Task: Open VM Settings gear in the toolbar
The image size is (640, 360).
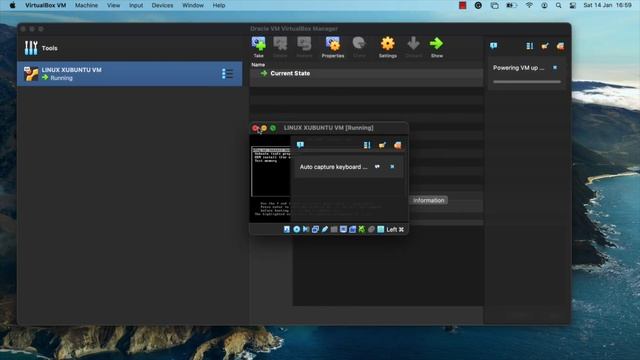Action: 388,47
